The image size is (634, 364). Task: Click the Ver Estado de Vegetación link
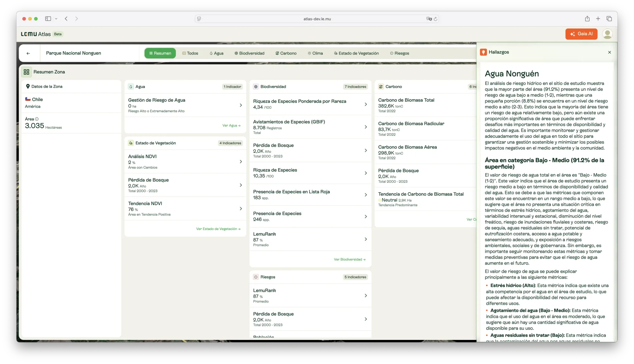[218, 229]
